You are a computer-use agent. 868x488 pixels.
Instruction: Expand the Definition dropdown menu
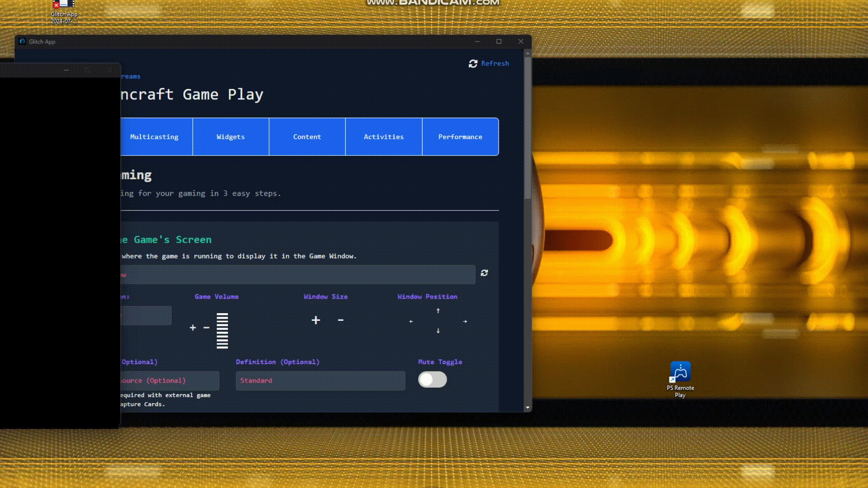click(x=320, y=380)
